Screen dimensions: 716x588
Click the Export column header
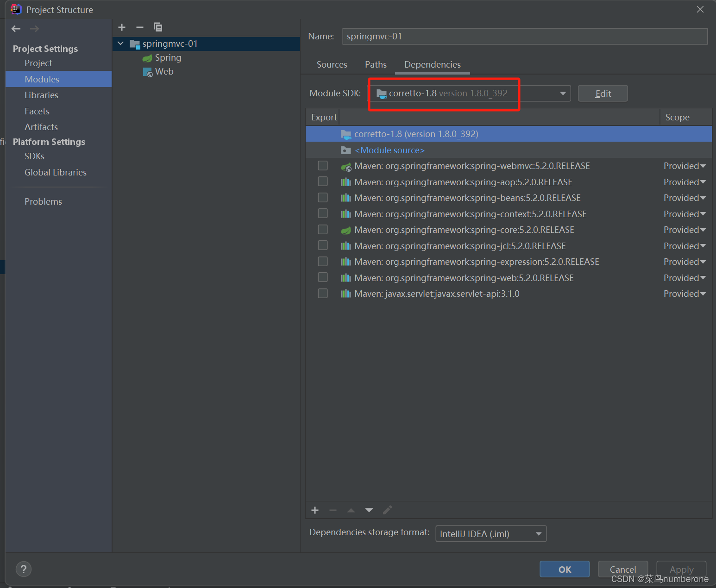pyautogui.click(x=323, y=118)
